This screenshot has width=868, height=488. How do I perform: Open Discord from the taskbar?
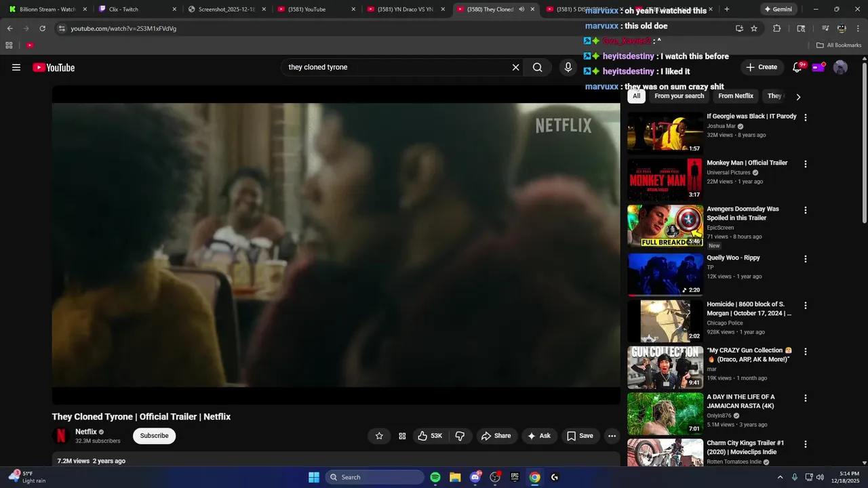(475, 477)
